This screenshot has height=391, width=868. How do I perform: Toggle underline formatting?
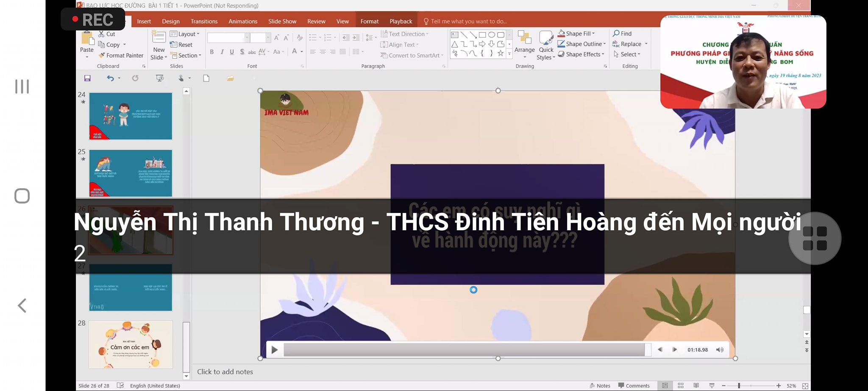[232, 52]
